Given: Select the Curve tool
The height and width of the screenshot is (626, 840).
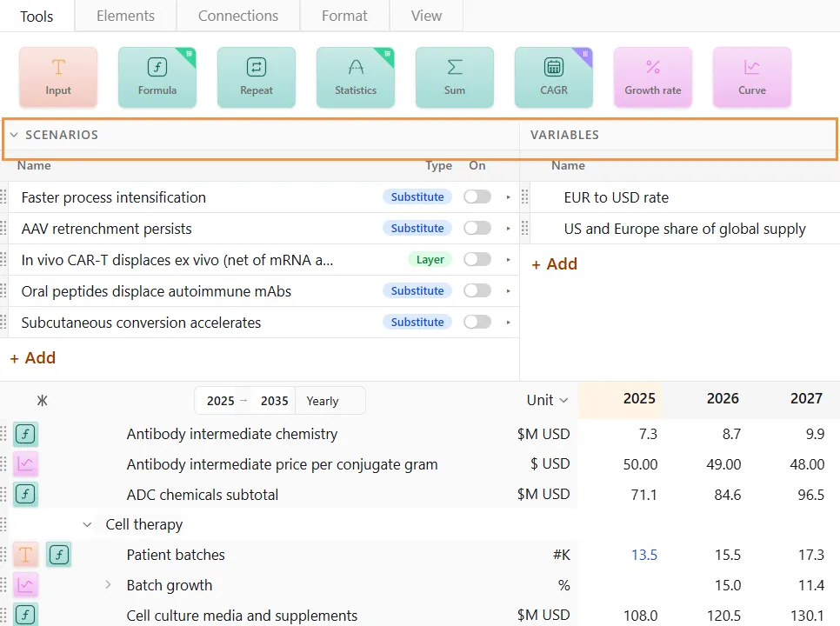Looking at the screenshot, I should click(751, 77).
